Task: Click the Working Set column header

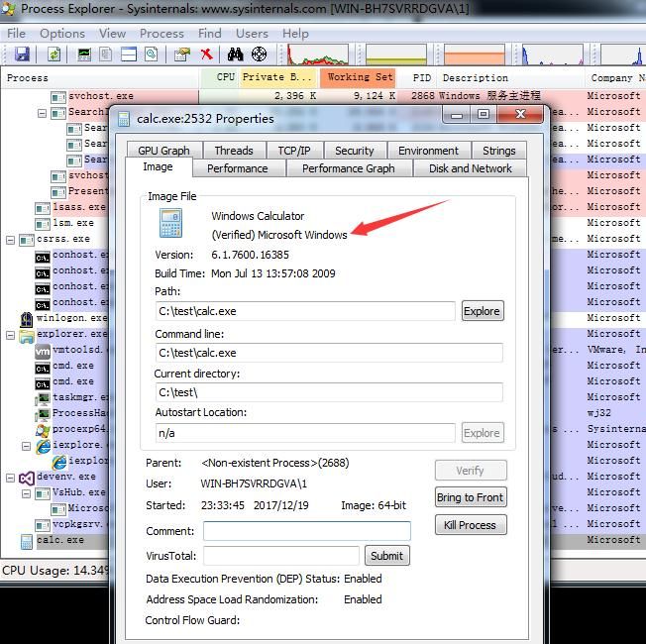Action: point(360,77)
